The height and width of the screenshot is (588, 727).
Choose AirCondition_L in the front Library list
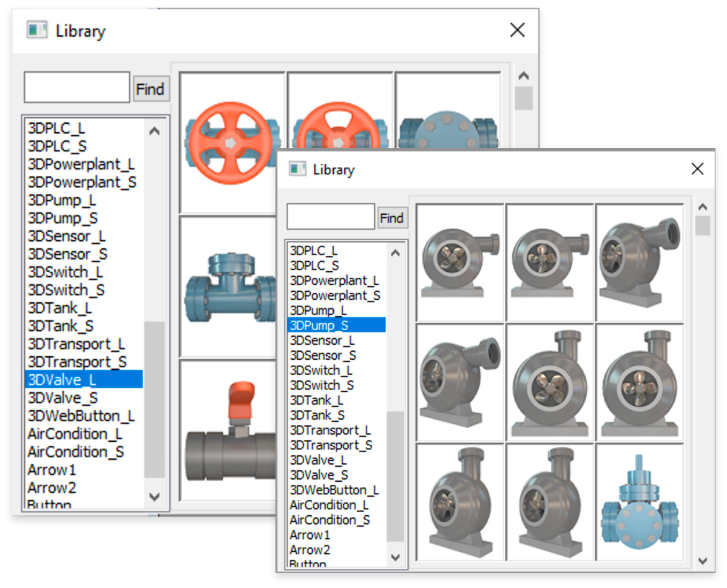coord(329,505)
